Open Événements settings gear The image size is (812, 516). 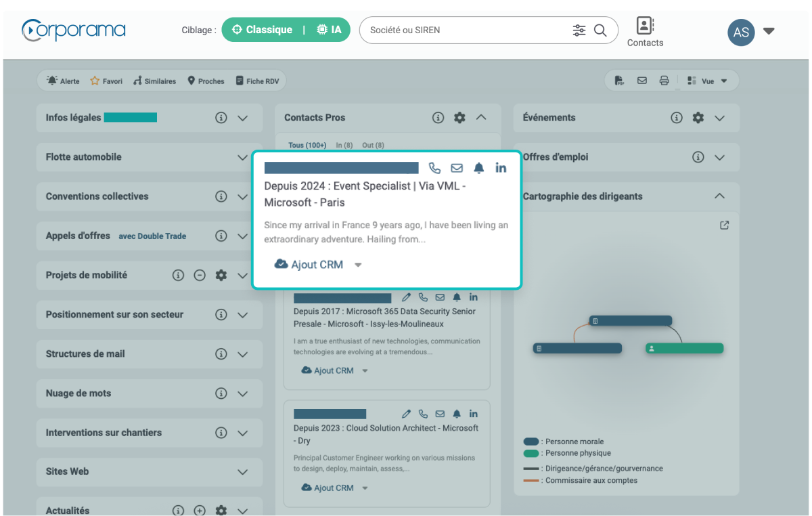pos(698,118)
